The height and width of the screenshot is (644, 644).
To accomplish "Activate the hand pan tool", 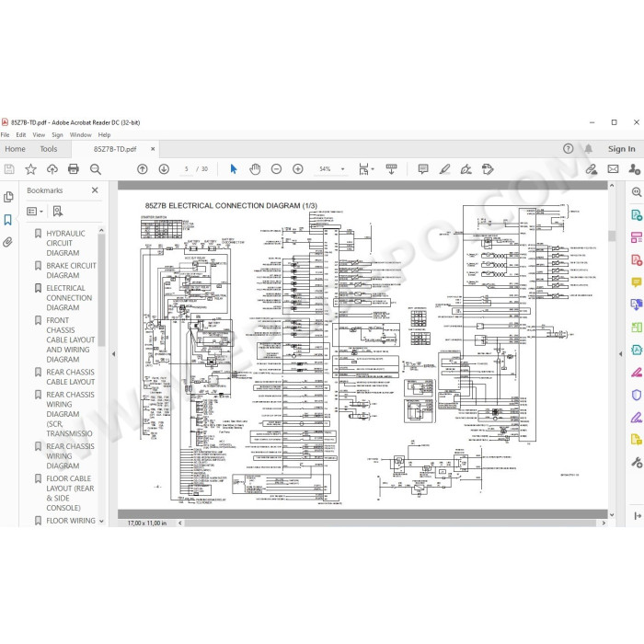I will click(x=255, y=168).
